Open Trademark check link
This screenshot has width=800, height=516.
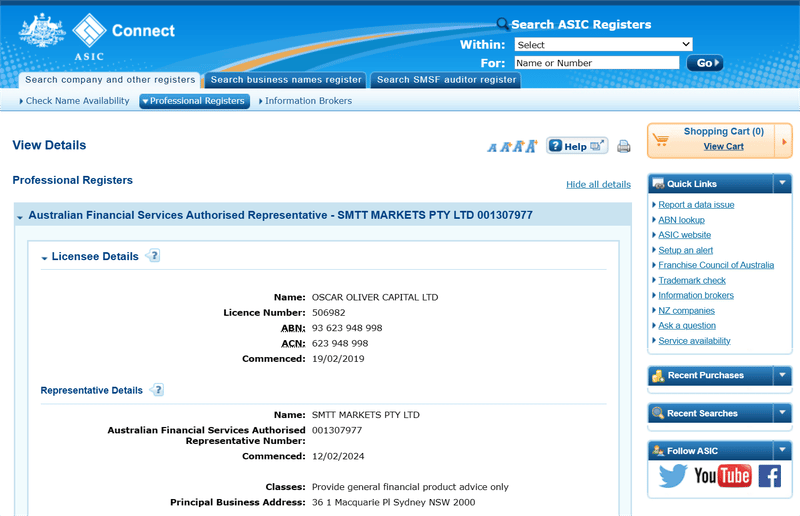(x=692, y=280)
